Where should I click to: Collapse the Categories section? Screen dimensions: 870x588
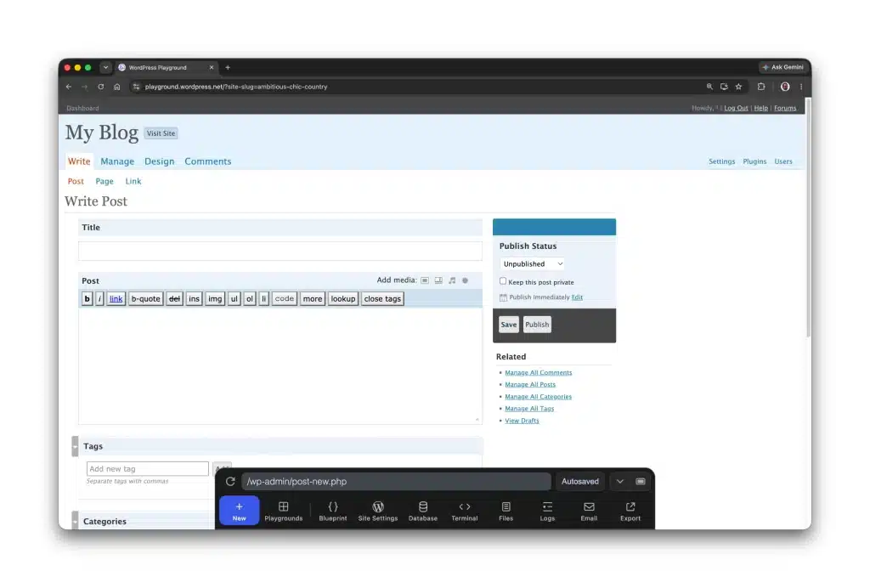tap(75, 520)
